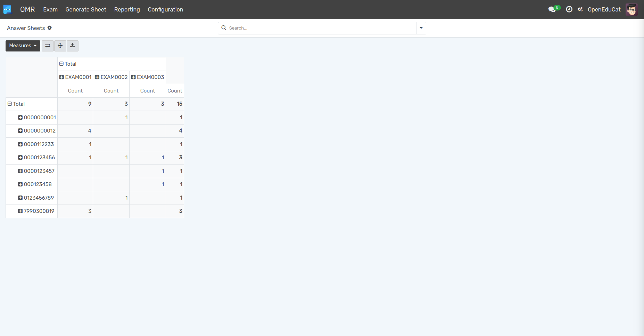Screen dimensions: 644x336
Task: Click the EXAM0001 total cell 9
Action: (x=75, y=104)
